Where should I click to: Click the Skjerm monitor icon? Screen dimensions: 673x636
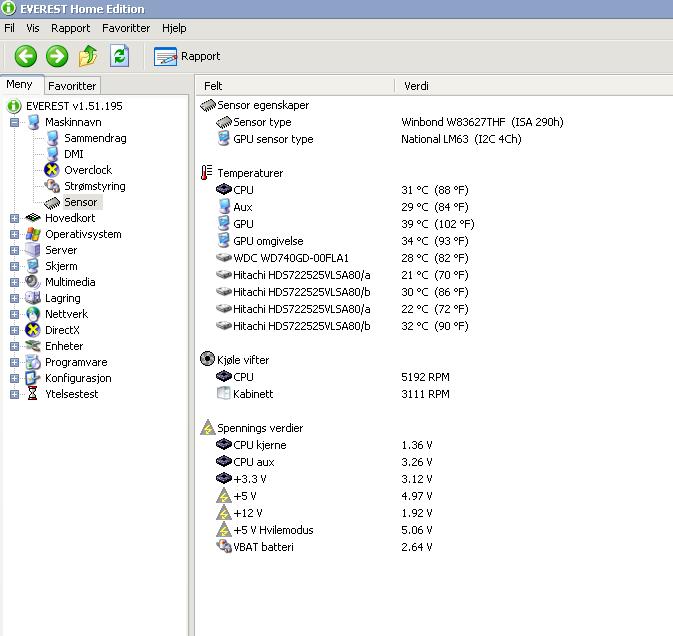[33, 266]
